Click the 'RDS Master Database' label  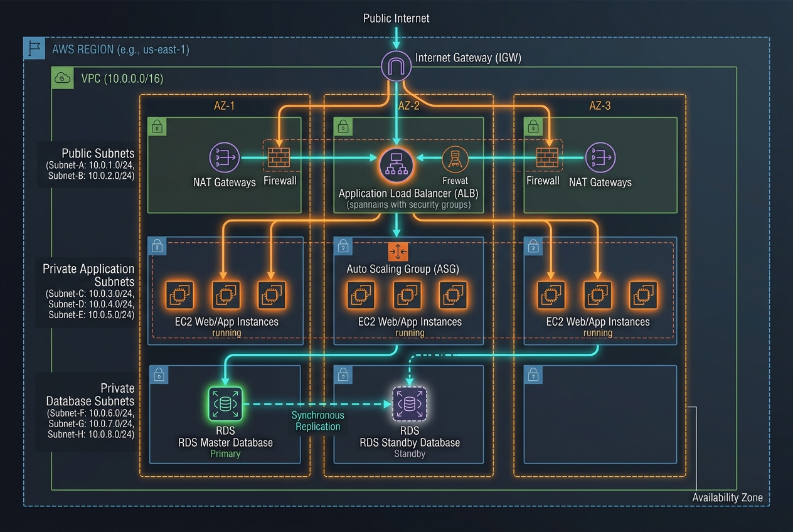225,443
